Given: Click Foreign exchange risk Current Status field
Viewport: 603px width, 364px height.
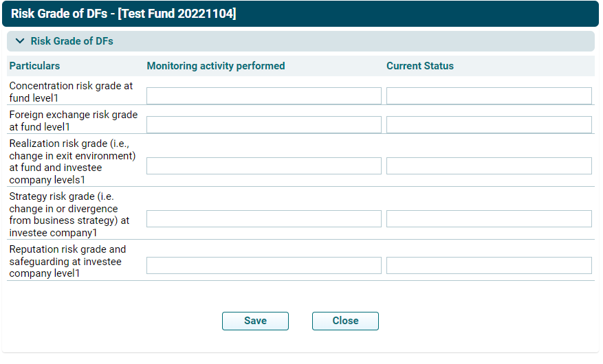Looking at the screenshot, I should (x=488, y=125).
